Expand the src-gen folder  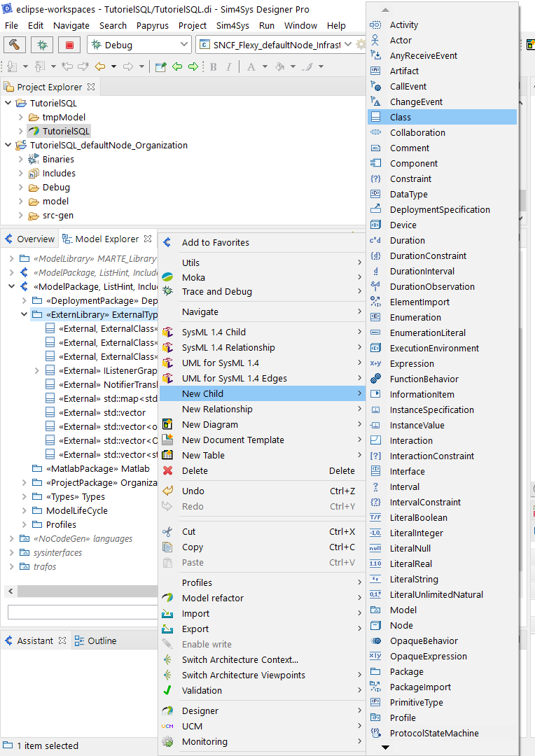pyautogui.click(x=20, y=216)
